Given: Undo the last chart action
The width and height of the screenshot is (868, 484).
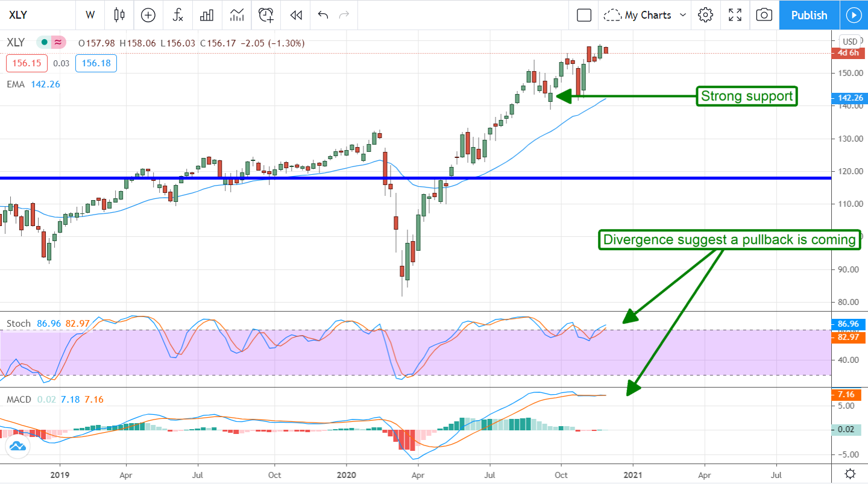Looking at the screenshot, I should point(323,15).
